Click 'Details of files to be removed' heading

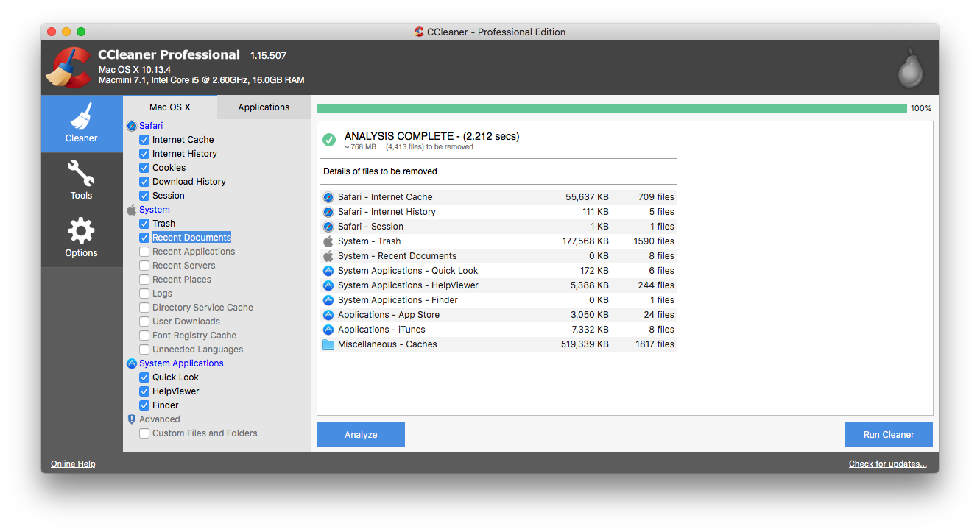click(380, 171)
